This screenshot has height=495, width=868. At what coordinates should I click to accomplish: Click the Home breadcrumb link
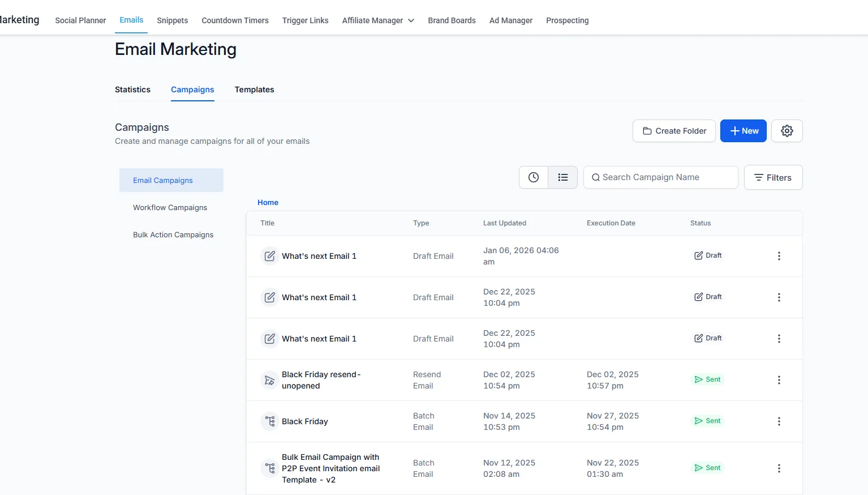point(268,202)
